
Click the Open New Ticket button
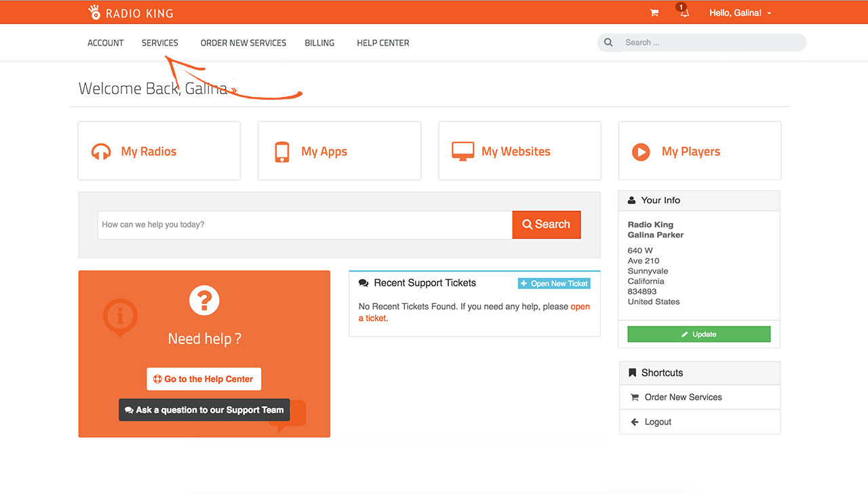pos(554,284)
